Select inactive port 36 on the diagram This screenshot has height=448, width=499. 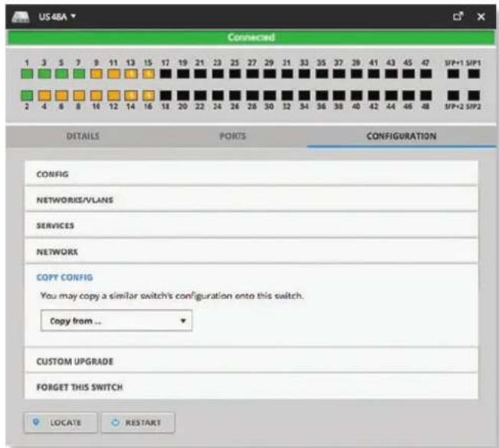(322, 95)
